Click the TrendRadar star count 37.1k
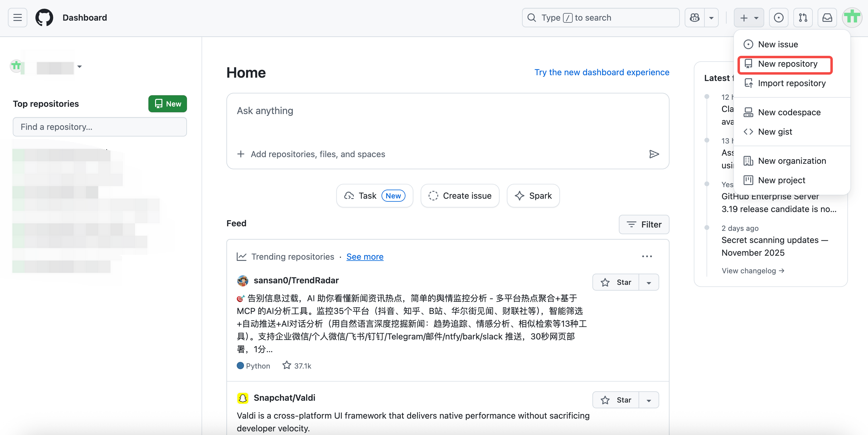 (x=297, y=366)
